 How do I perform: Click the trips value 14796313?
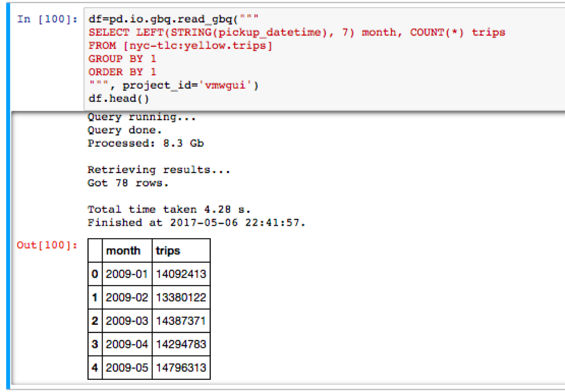pyautogui.click(x=181, y=368)
